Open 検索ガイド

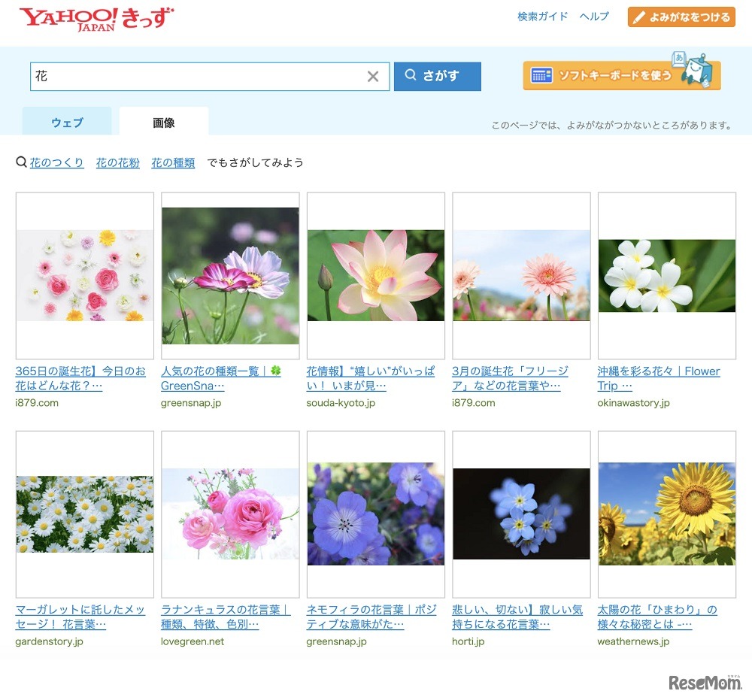pyautogui.click(x=542, y=16)
